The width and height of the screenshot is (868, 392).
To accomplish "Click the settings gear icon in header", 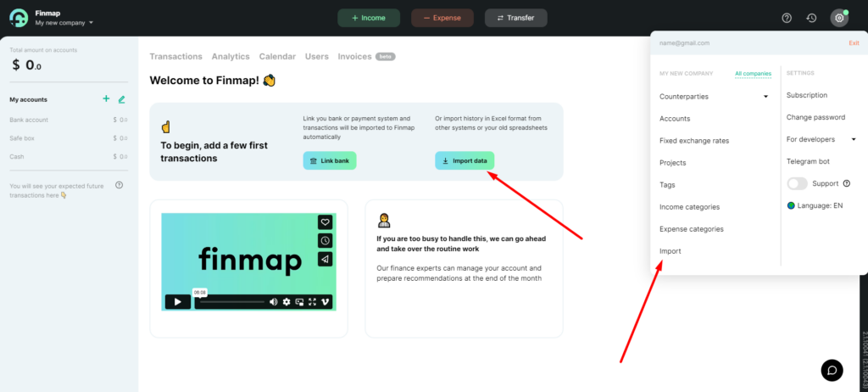I will click(x=839, y=18).
